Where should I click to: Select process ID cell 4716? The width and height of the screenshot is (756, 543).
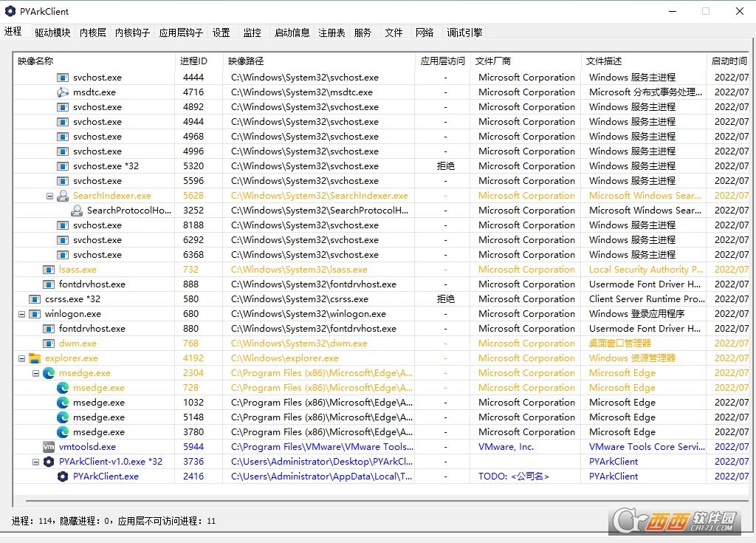point(199,92)
